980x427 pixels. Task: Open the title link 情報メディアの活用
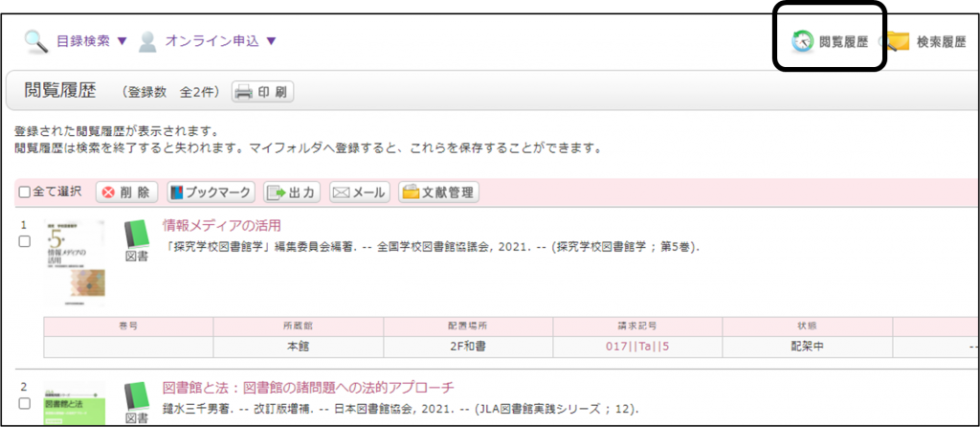222,225
